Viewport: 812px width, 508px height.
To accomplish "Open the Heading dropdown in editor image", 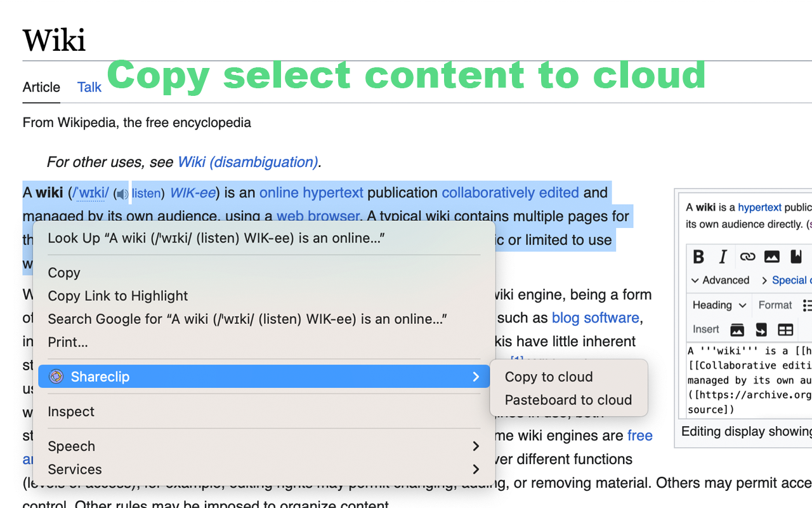I will pos(718,305).
